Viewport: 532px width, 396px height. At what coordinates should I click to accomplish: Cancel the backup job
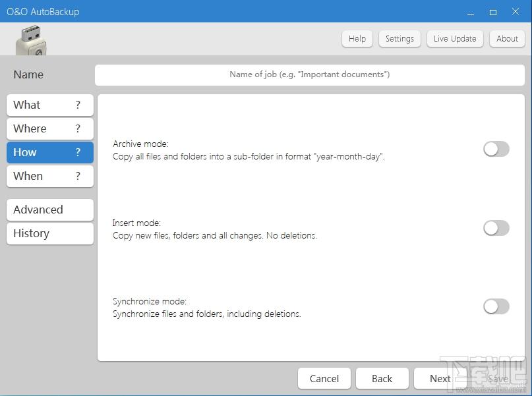click(324, 378)
